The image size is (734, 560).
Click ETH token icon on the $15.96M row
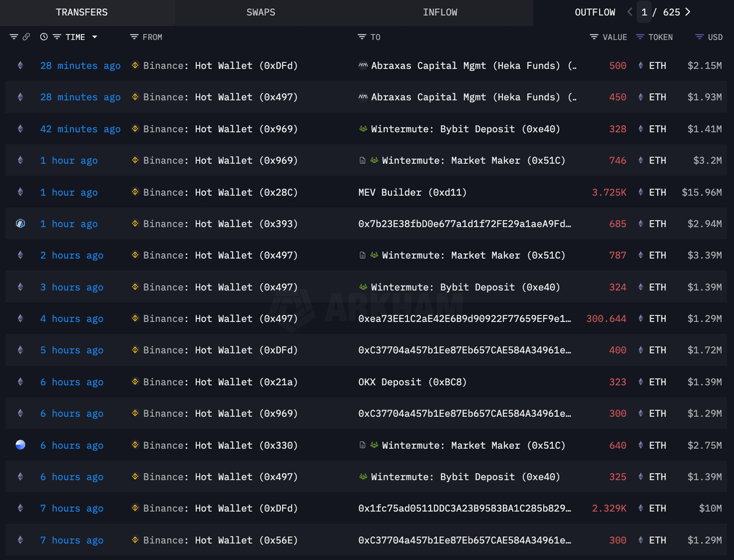pos(641,192)
